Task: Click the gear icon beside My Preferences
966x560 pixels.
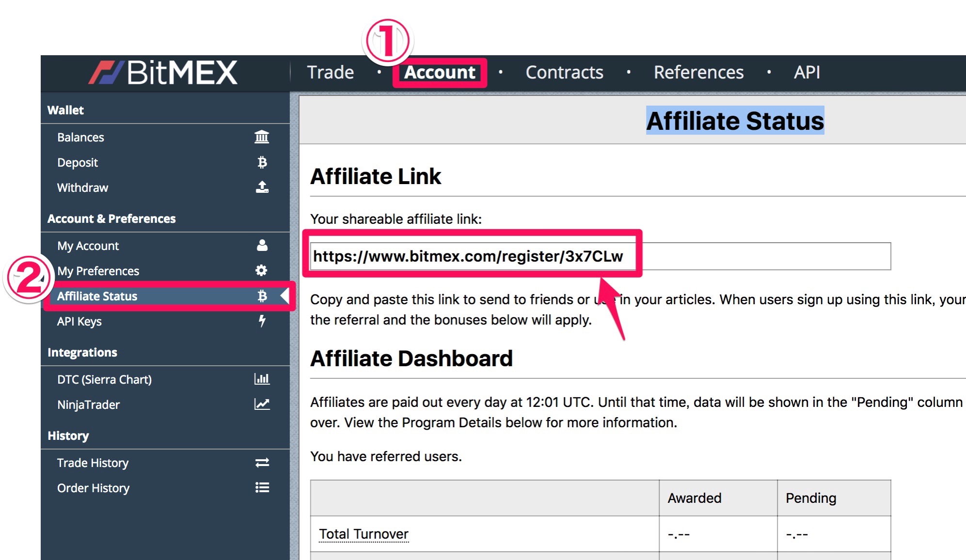Action: (262, 270)
